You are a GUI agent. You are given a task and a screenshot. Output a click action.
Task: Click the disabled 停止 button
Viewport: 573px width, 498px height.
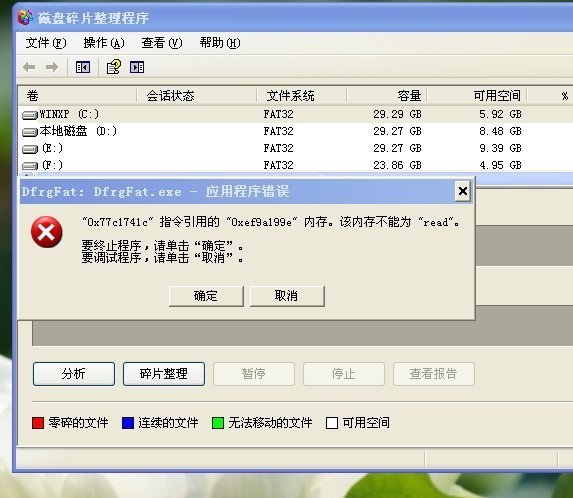tap(344, 374)
